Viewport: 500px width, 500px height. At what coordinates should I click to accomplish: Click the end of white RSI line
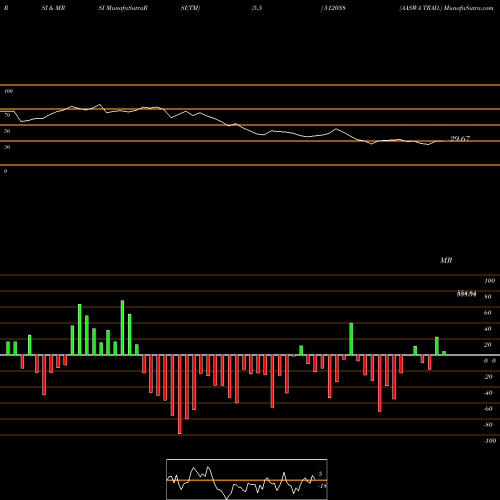pos(443,141)
